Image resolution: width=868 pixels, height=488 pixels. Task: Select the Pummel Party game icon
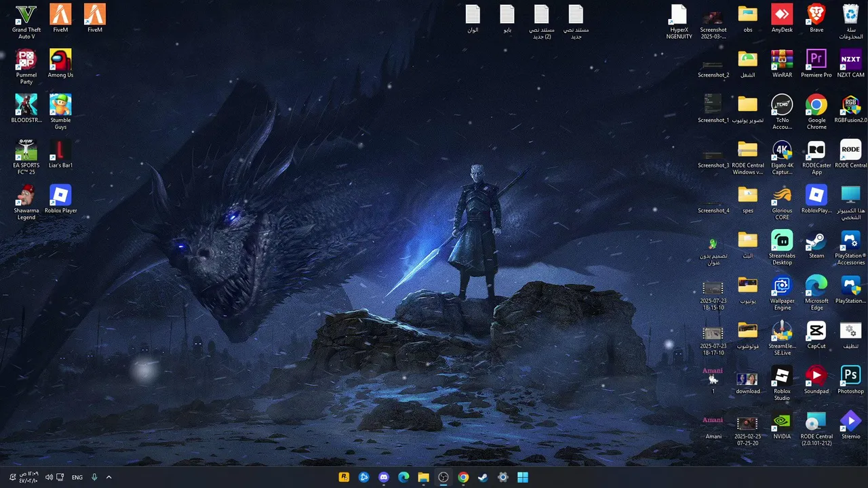pyautogui.click(x=26, y=66)
